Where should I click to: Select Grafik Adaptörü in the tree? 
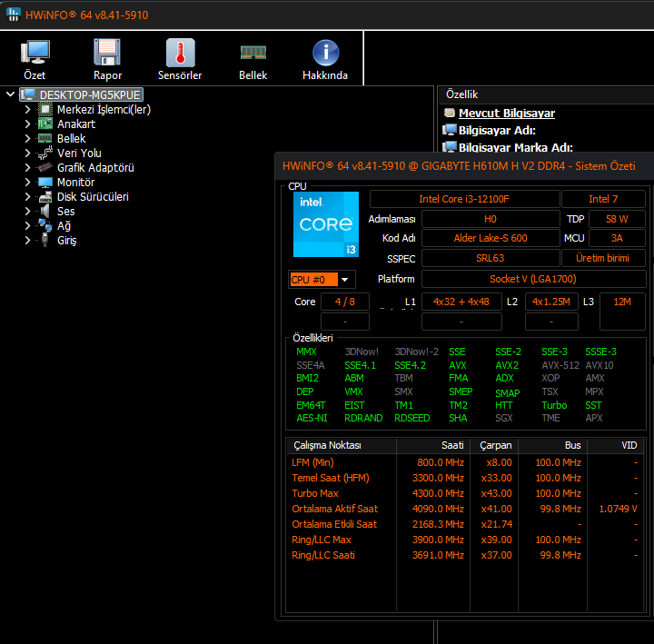point(95,168)
